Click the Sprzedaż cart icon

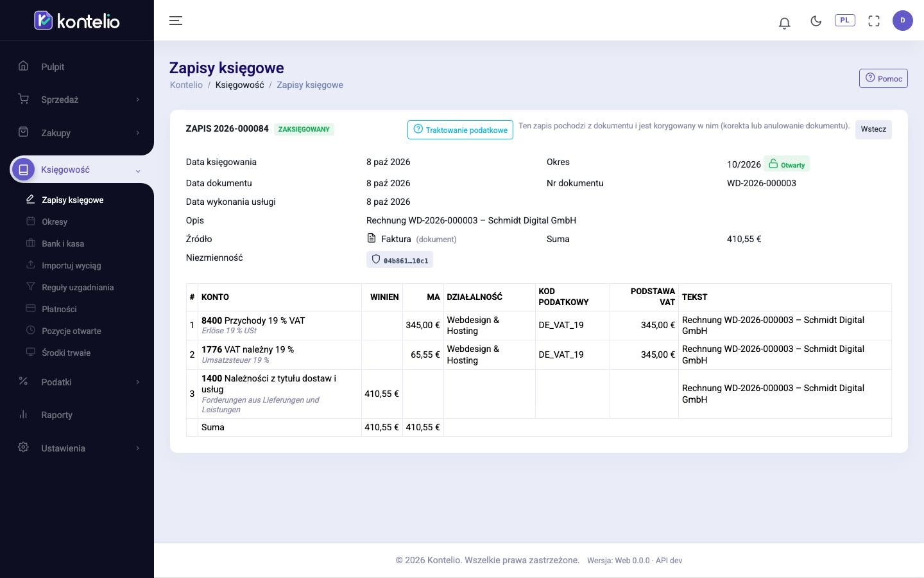(x=24, y=99)
